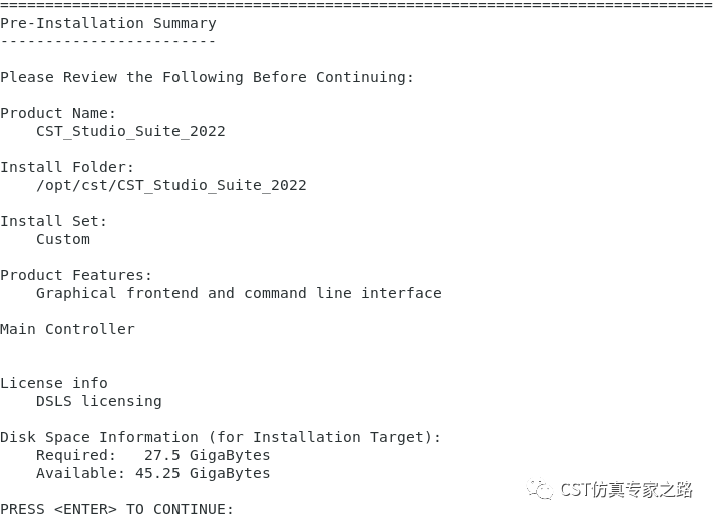
Task: Click the CST_Studio_Suite_2022 product name value
Action: tap(131, 131)
